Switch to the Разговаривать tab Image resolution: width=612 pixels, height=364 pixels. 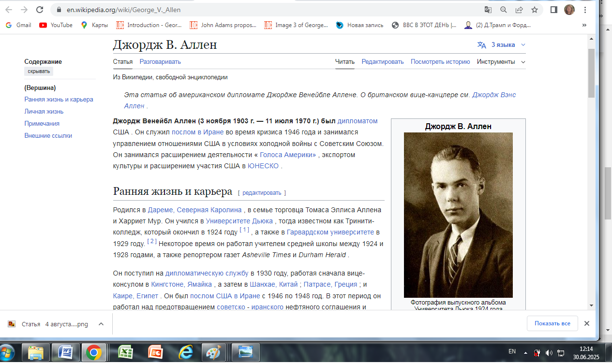160,62
